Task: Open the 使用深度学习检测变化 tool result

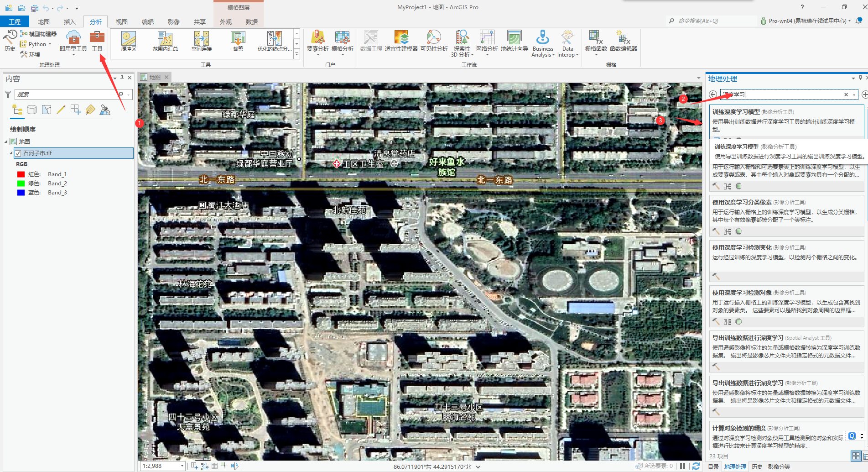Action: 786,261
